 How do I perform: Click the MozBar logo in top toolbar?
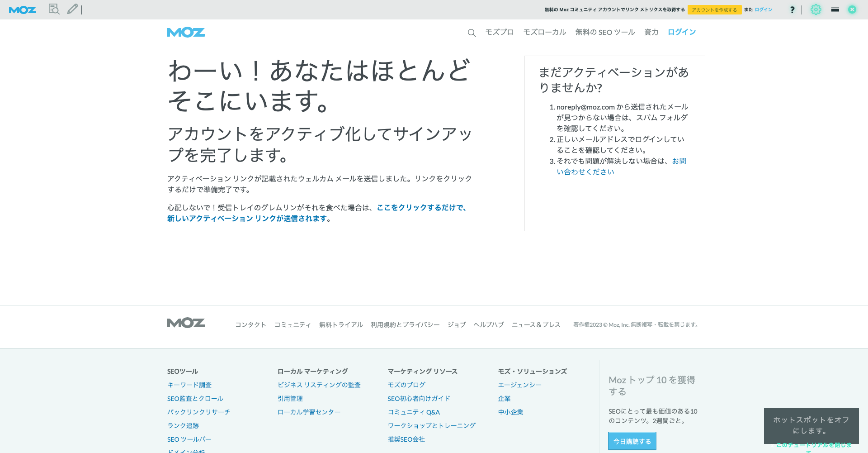click(23, 10)
